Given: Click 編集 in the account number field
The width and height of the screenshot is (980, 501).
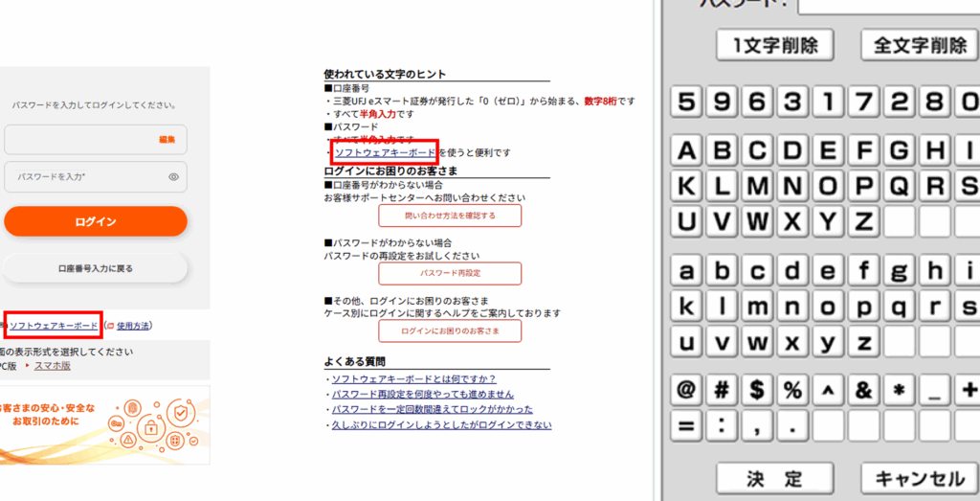Looking at the screenshot, I should pyautogui.click(x=167, y=140).
